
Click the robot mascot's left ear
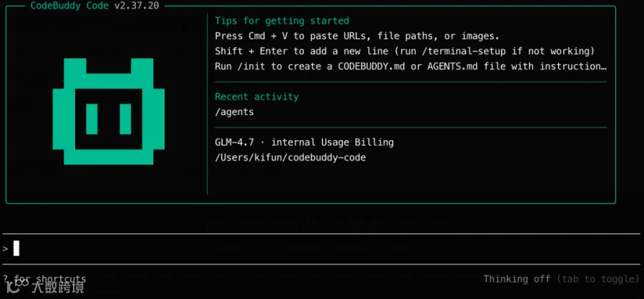click(x=75, y=66)
